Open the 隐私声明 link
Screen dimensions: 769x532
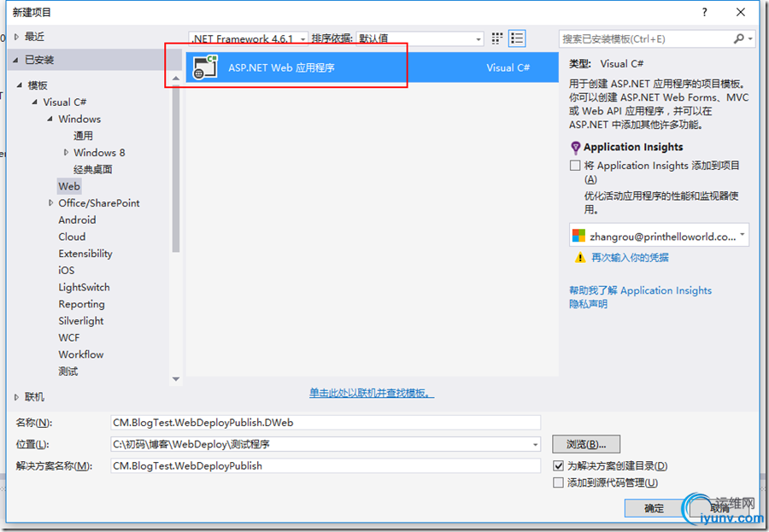pos(588,304)
